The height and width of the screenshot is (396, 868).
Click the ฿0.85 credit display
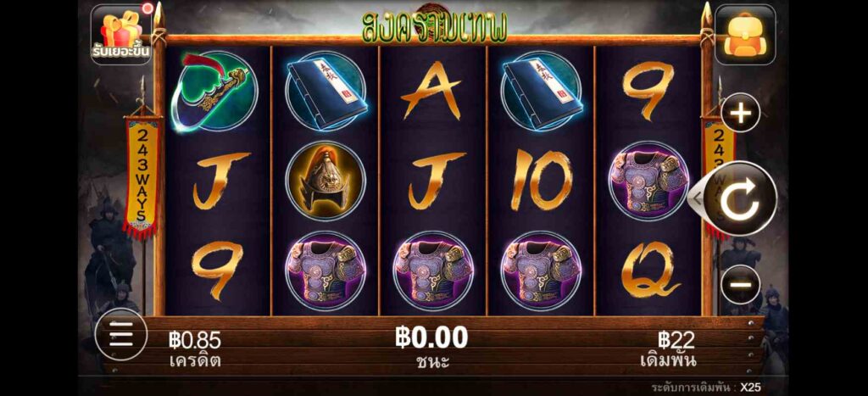coord(195,349)
